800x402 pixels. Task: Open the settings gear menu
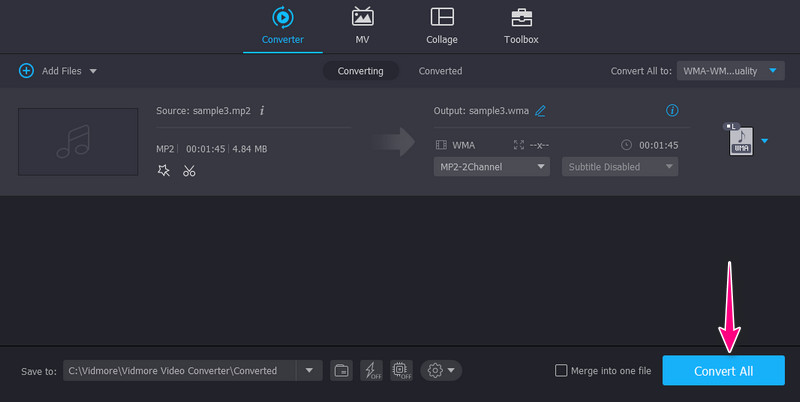pos(441,371)
